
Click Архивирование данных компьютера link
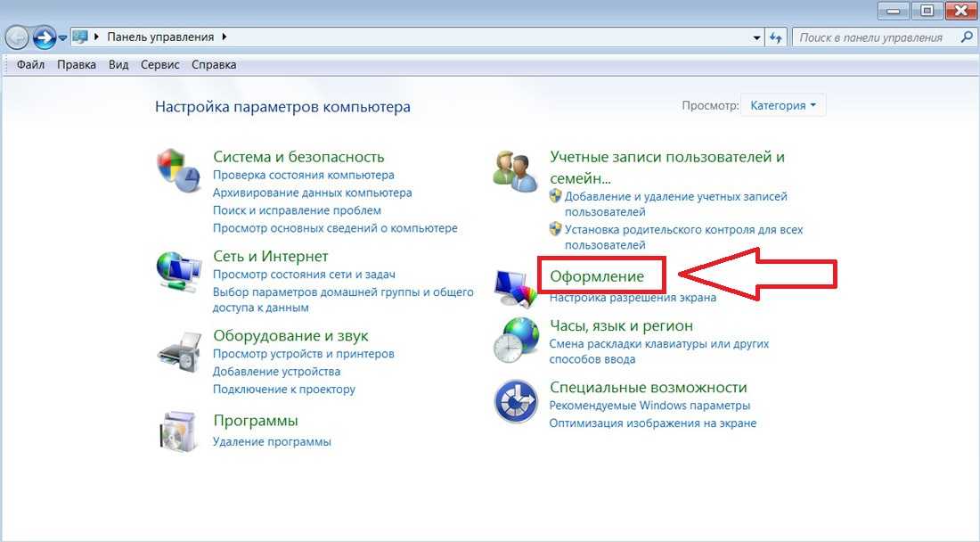click(x=313, y=193)
